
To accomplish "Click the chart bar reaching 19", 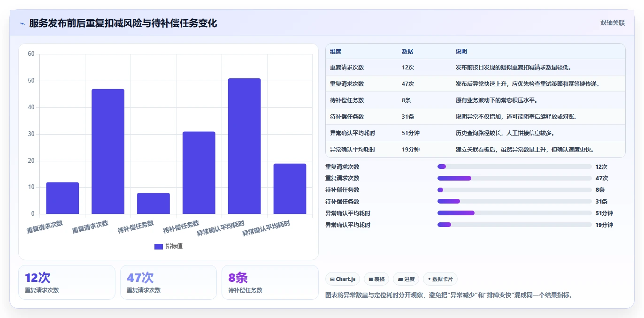I will point(290,189).
